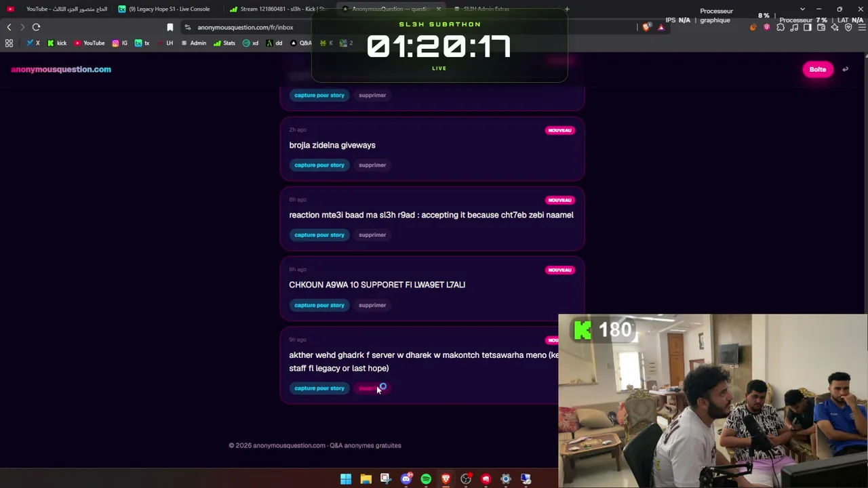Click the bookmark icon beside the address bar
This screenshot has width=868, height=488.
pos(170,27)
